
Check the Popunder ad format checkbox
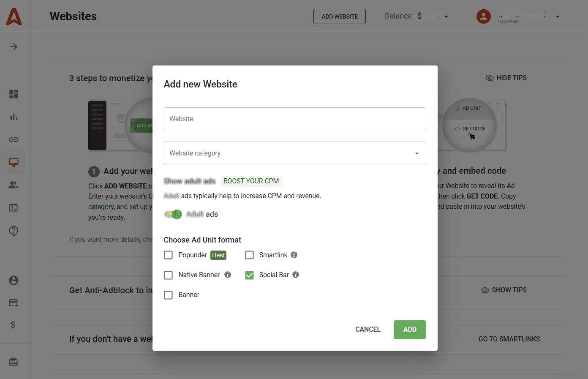169,255
